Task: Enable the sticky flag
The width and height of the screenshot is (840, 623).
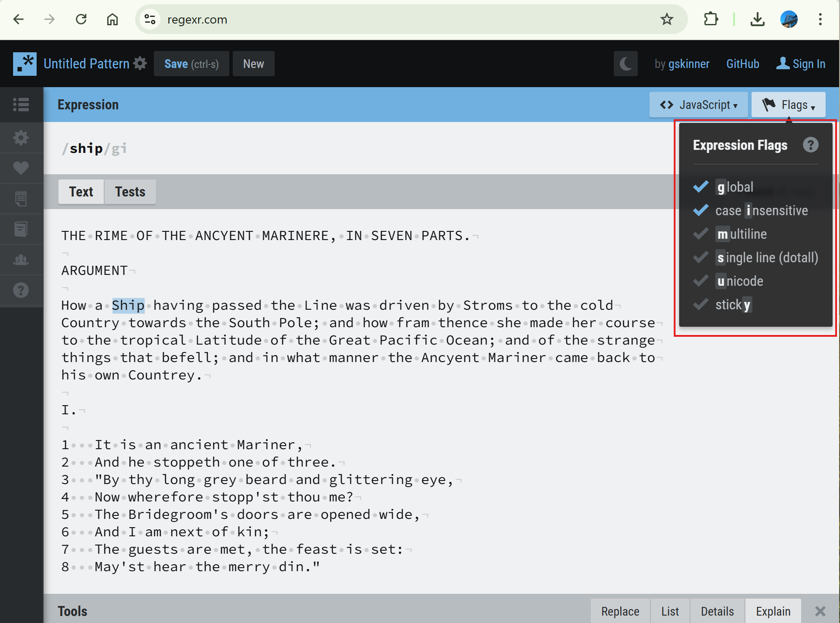Action: 733,305
